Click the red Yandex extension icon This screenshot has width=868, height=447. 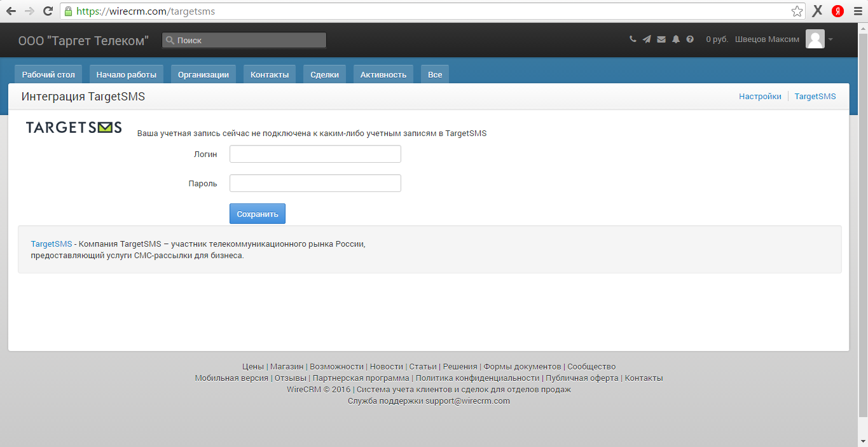(x=837, y=11)
